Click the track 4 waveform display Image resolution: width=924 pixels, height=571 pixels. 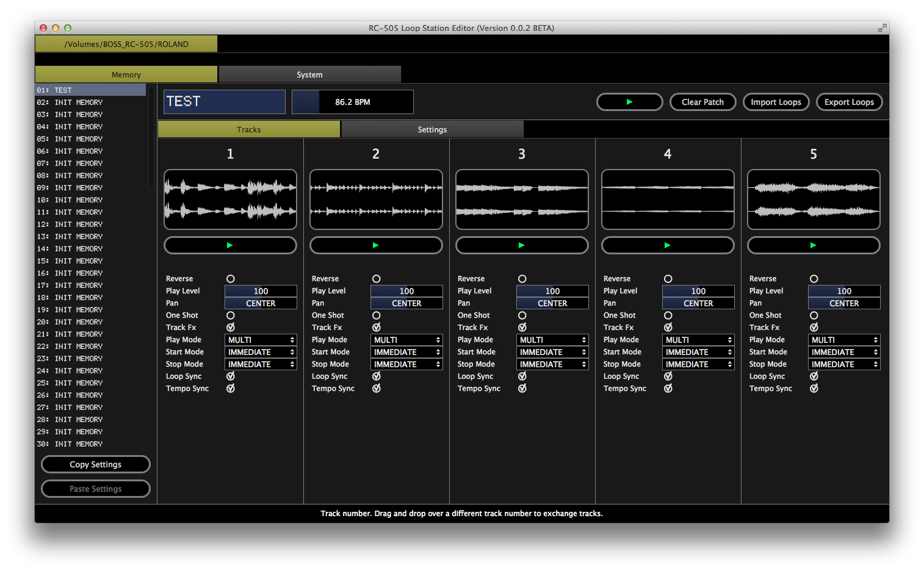point(668,199)
